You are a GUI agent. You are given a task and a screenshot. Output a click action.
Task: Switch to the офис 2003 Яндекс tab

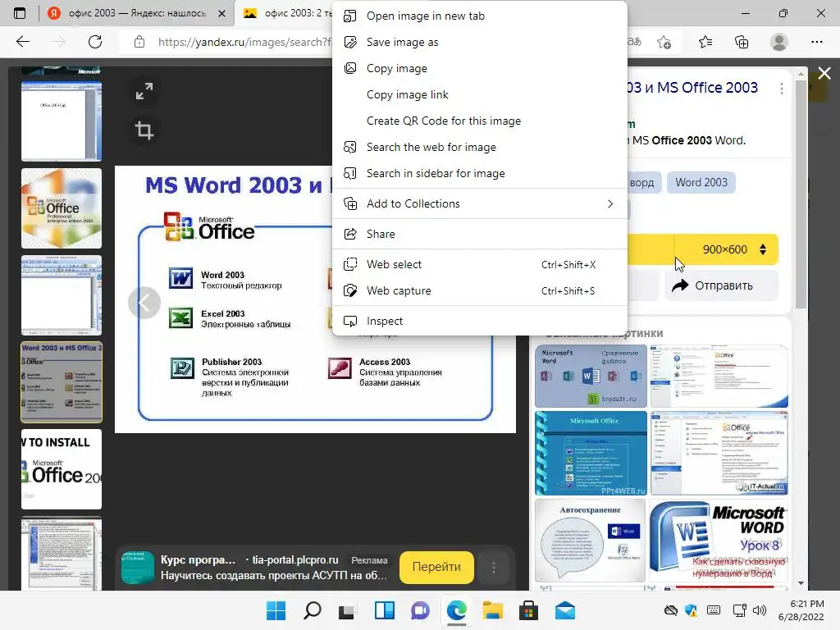click(x=136, y=13)
